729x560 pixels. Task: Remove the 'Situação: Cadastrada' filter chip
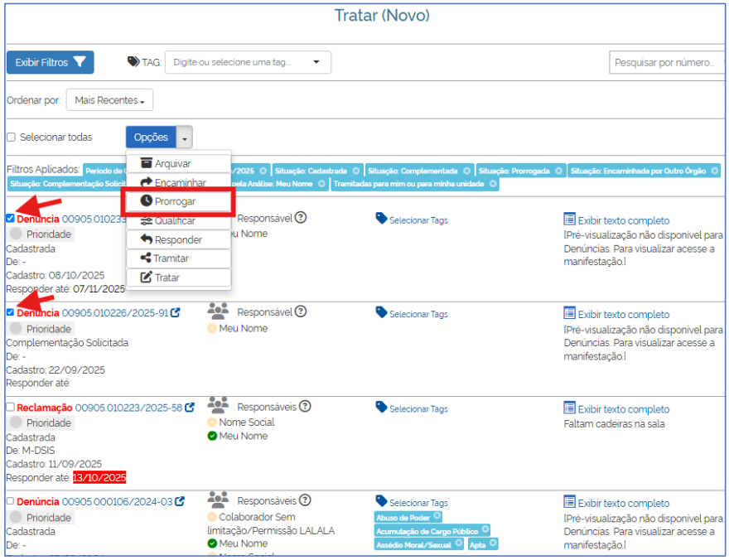tap(356, 171)
